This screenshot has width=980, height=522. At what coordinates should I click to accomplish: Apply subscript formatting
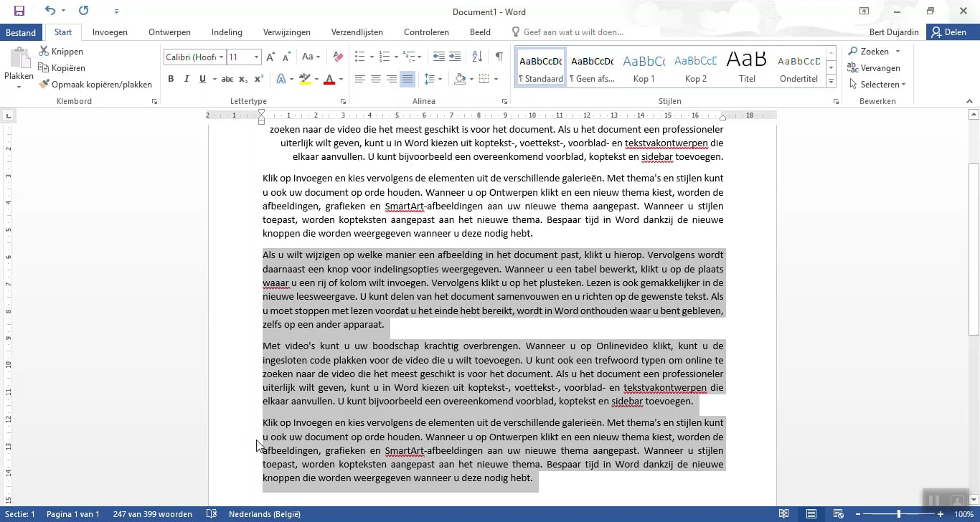243,79
